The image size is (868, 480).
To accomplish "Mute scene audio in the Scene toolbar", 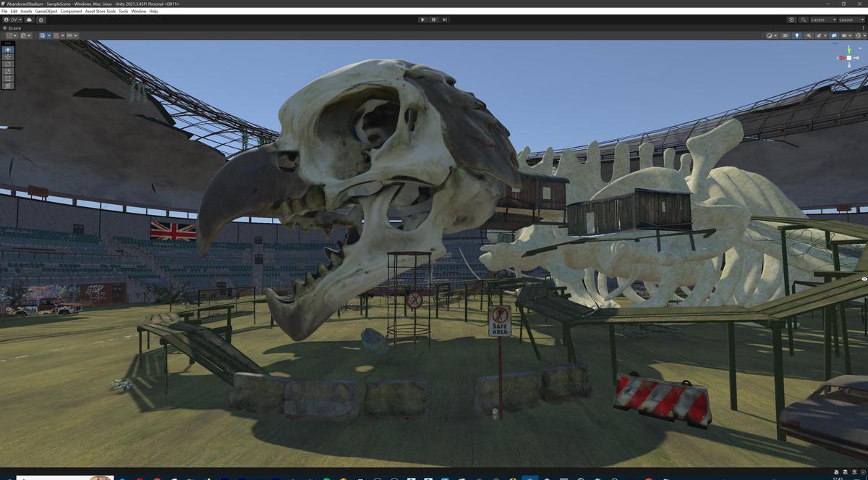I will point(809,35).
